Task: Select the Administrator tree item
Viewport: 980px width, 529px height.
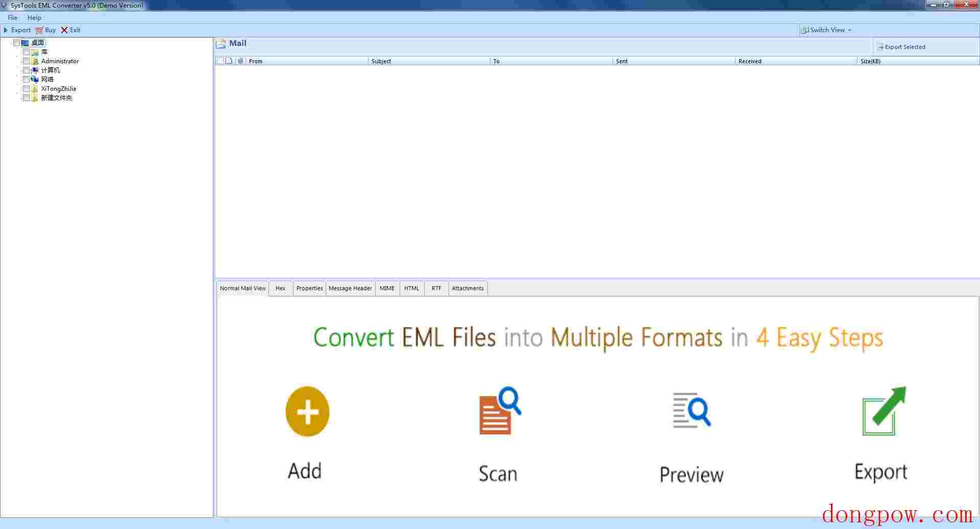Action: [60, 61]
